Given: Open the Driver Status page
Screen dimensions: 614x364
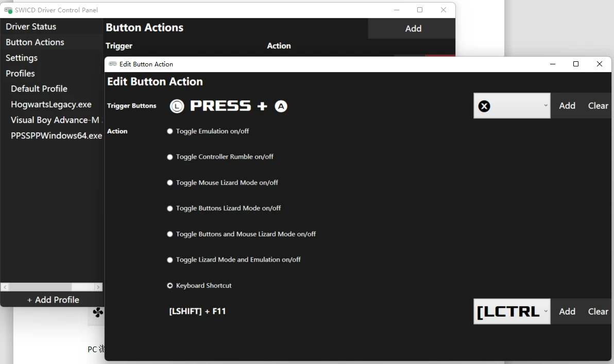Looking at the screenshot, I should (31, 27).
